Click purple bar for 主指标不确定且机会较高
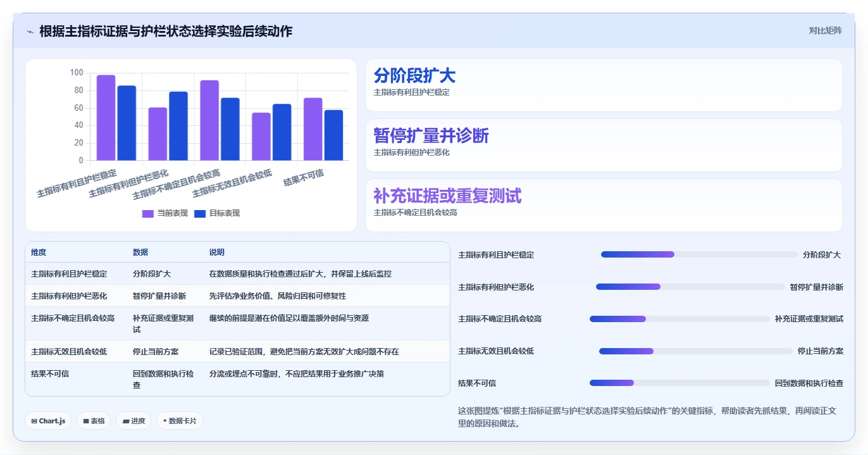This screenshot has width=868, height=455. [209, 120]
